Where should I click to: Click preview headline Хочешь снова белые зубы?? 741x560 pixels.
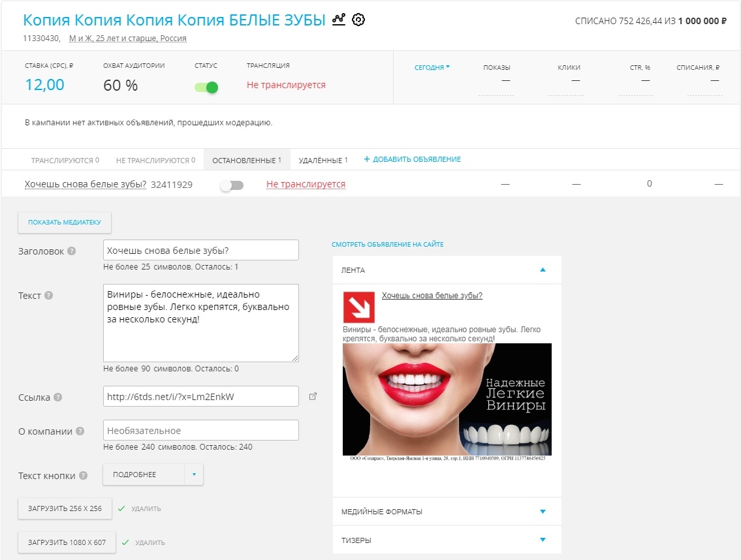coord(432,296)
